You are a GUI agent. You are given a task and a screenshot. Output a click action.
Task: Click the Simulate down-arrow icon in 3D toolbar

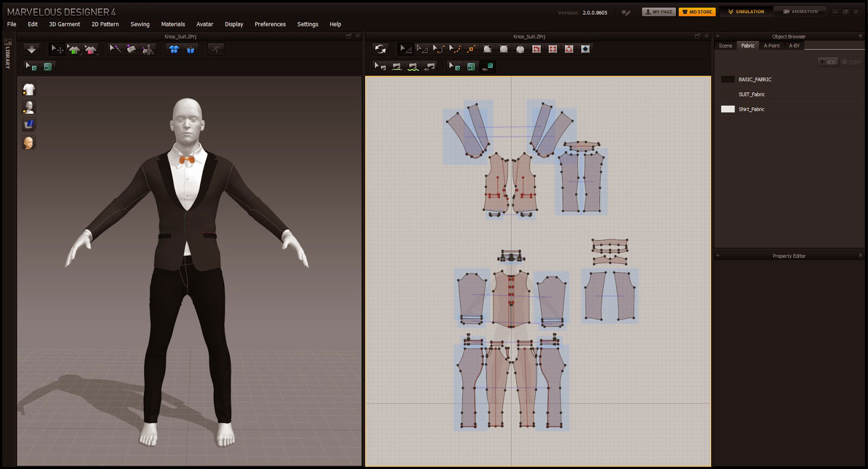[x=31, y=49]
